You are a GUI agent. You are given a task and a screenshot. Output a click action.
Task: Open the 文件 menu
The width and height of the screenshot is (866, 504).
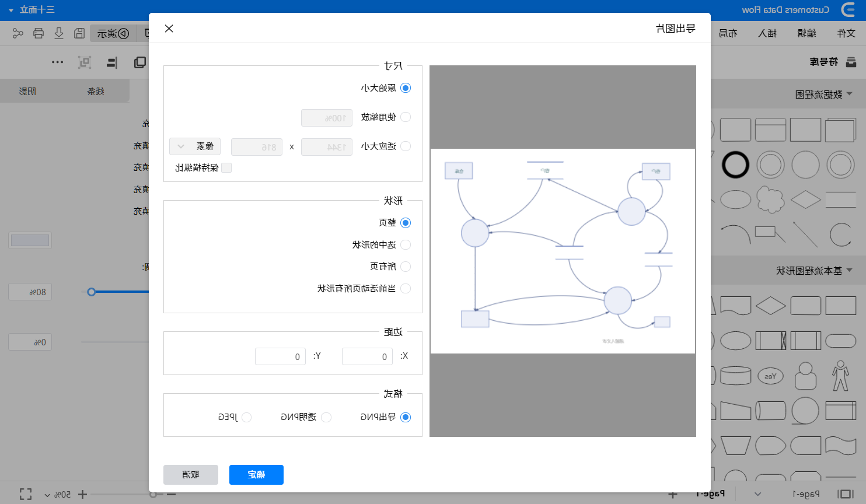click(x=846, y=33)
